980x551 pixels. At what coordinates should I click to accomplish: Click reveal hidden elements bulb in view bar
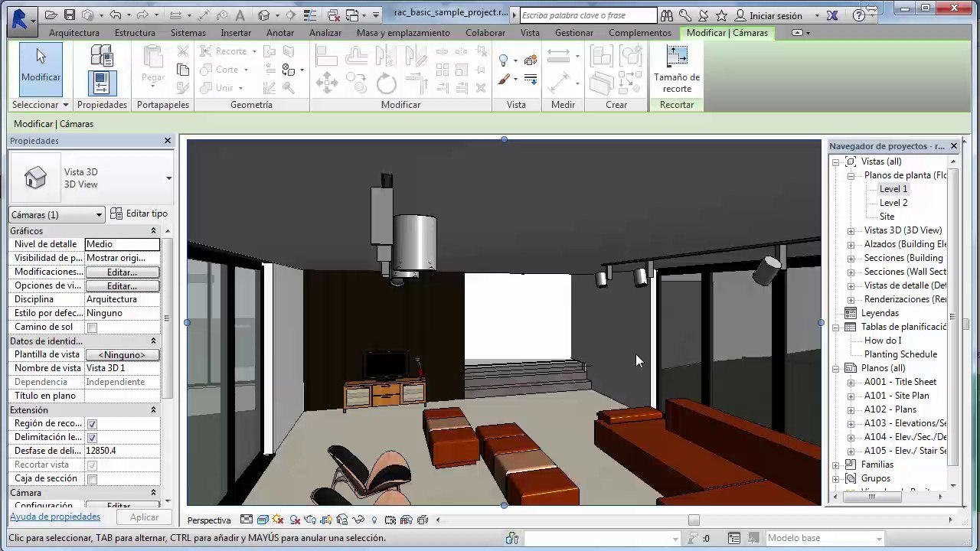374,520
